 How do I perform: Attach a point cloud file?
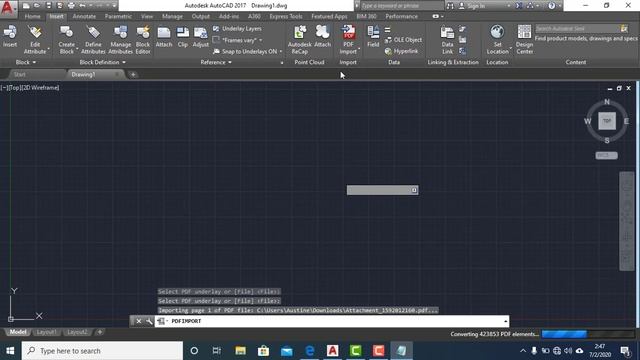coord(322,36)
